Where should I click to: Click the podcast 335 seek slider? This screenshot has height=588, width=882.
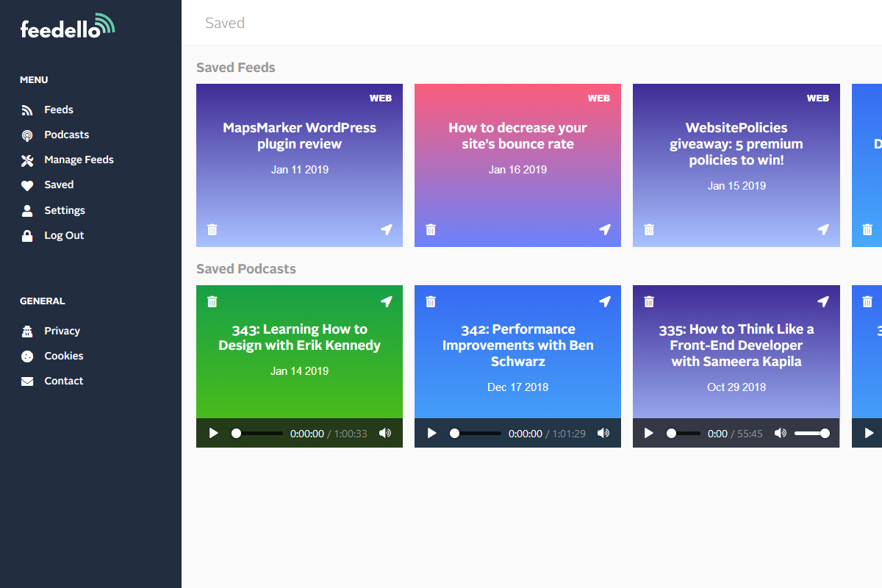[x=684, y=433]
